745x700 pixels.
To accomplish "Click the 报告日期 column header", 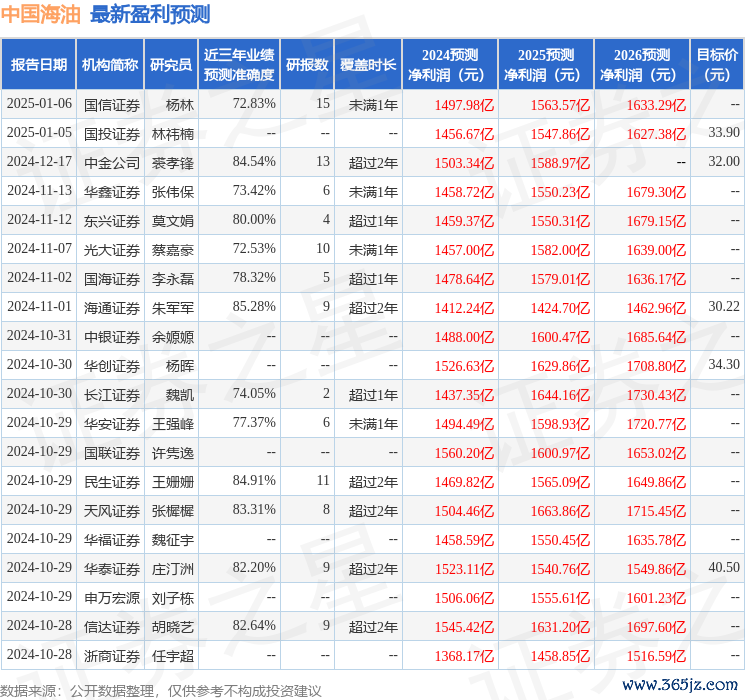I will click(38, 65).
